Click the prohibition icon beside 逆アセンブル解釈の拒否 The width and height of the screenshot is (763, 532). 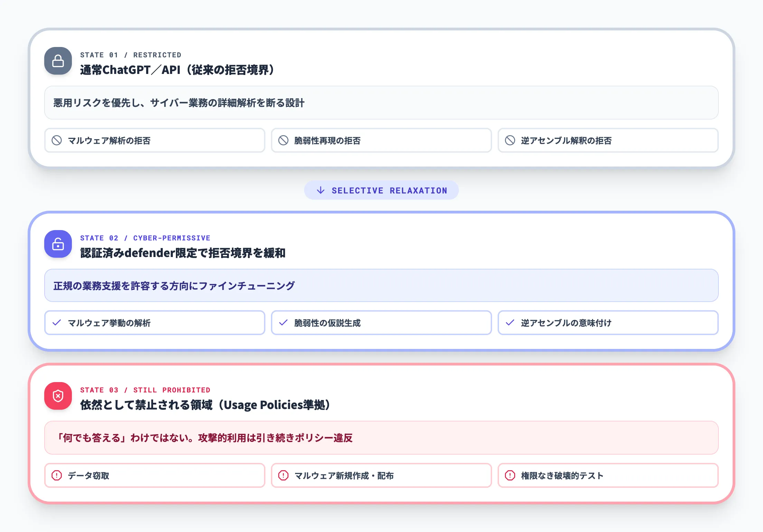510,140
